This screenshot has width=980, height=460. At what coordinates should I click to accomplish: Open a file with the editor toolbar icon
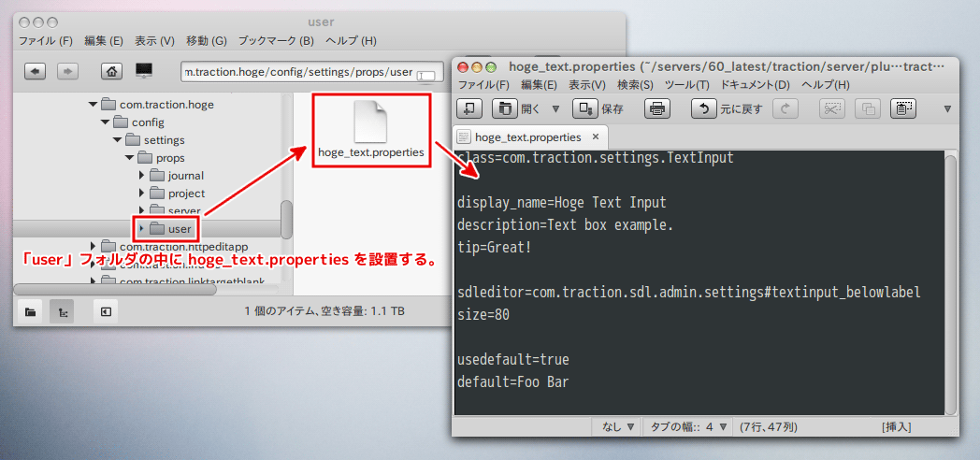504,108
